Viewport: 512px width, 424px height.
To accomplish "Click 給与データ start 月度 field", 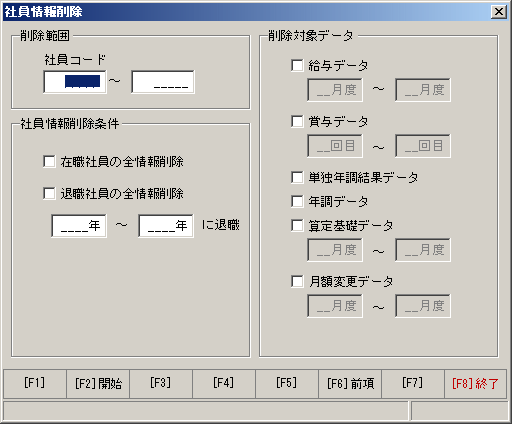I will tap(335, 90).
